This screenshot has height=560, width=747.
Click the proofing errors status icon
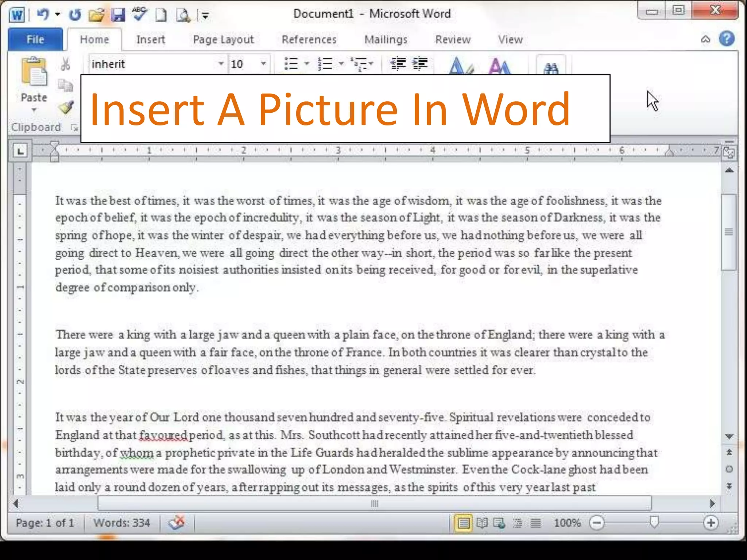click(177, 522)
